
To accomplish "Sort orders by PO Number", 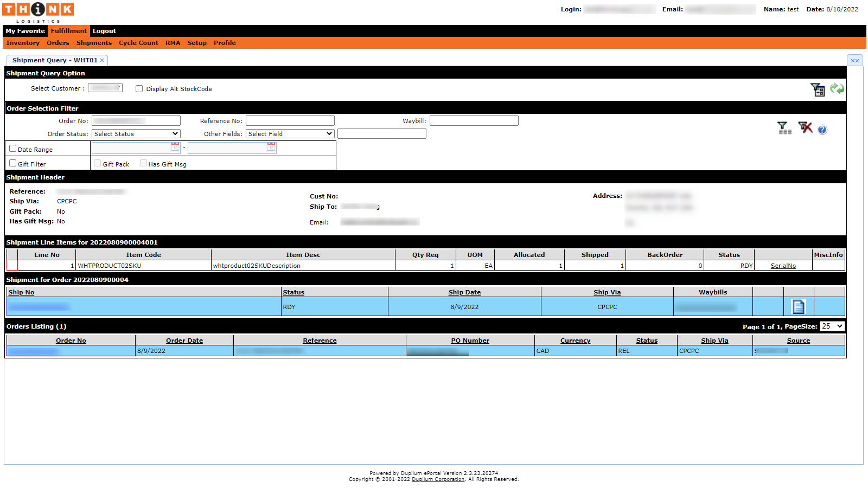I will [x=470, y=341].
